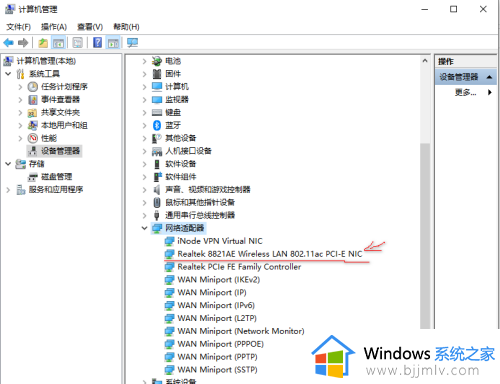Click the 计算机 device category icon

[x=157, y=87]
